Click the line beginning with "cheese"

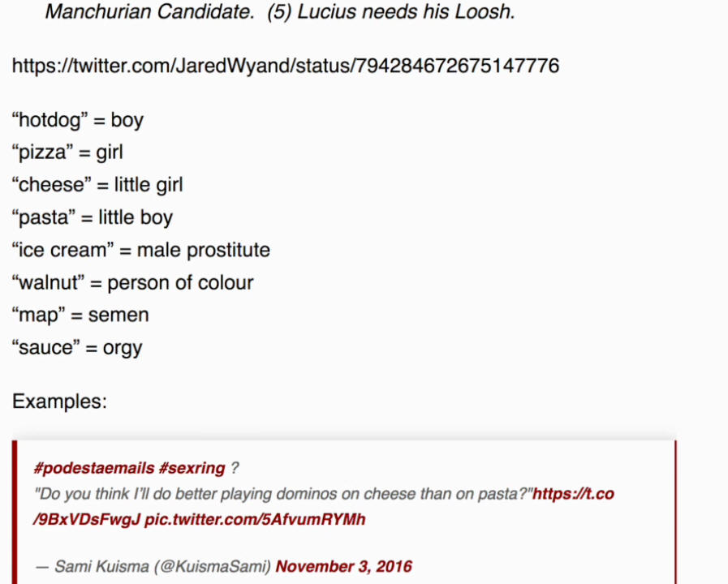point(97,185)
